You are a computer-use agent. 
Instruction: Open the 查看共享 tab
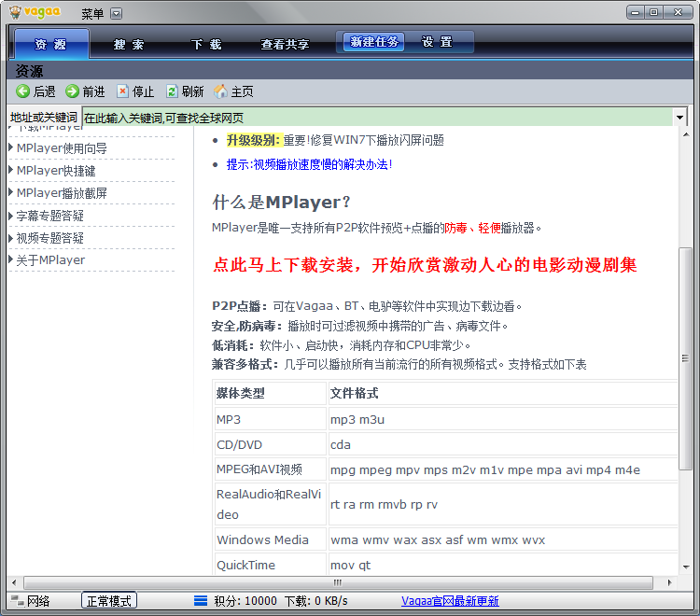click(x=286, y=44)
